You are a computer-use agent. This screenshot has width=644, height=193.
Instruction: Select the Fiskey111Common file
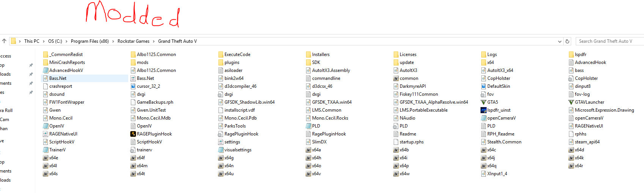(x=416, y=94)
